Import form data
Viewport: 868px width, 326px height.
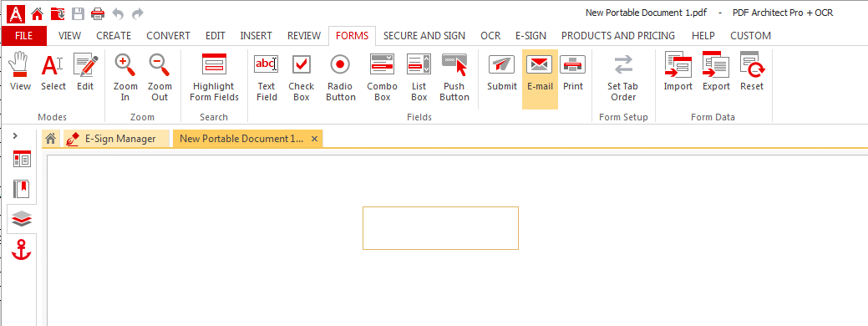pos(678,72)
